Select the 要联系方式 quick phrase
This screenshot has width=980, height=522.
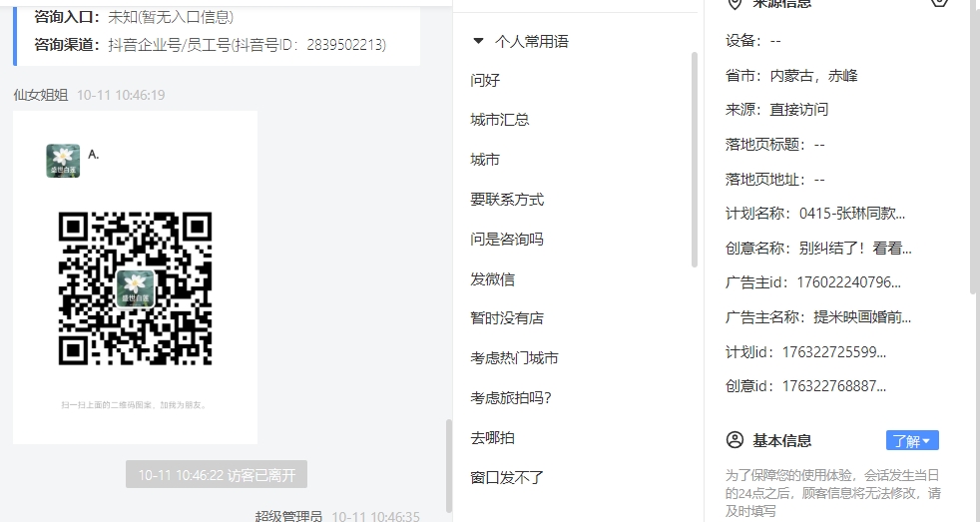click(x=507, y=200)
